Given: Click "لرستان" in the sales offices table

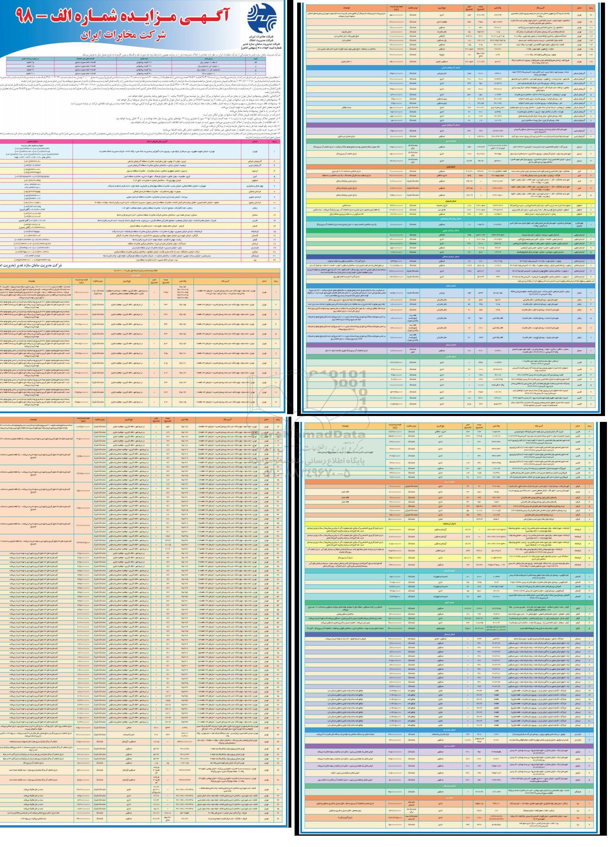Looking at the screenshot, I should (255, 244).
